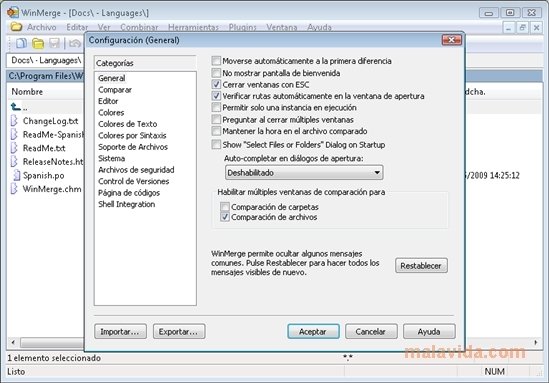
Task: Click the Nombre column header
Action: [27, 92]
